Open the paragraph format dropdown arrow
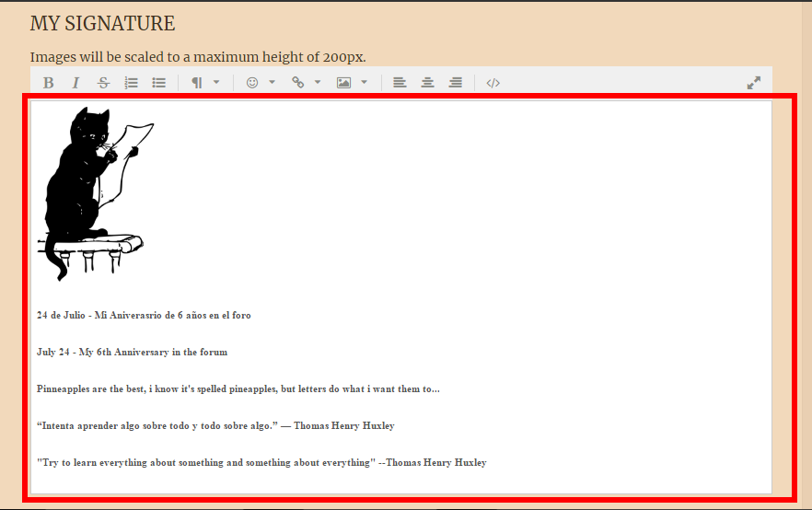Image resolution: width=812 pixels, height=510 pixels. tap(216, 82)
